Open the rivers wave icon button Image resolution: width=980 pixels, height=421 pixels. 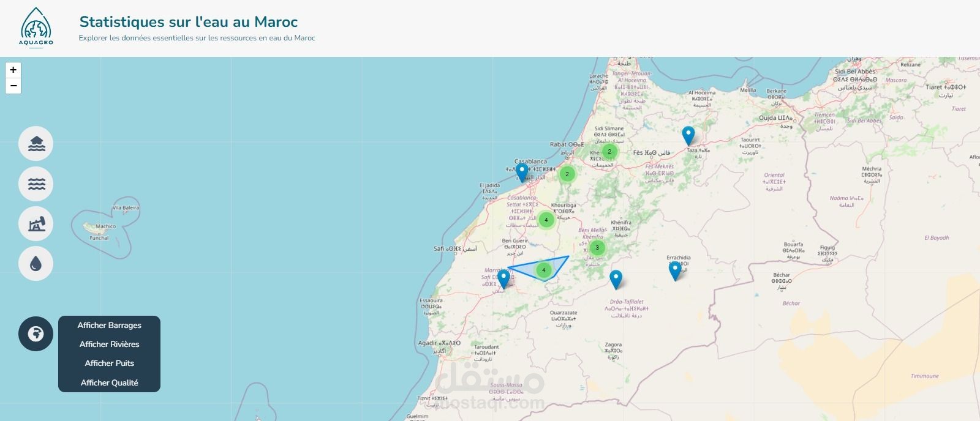tap(36, 184)
